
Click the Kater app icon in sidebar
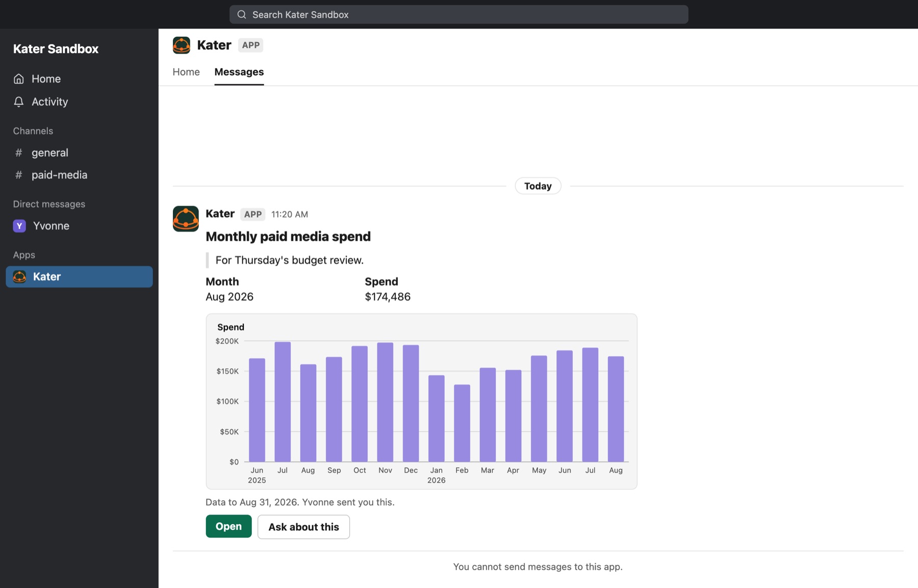click(x=19, y=276)
